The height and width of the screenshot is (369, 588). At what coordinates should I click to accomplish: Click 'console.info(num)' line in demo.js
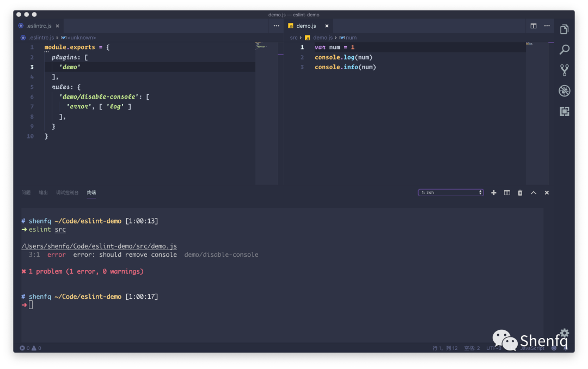(x=345, y=67)
